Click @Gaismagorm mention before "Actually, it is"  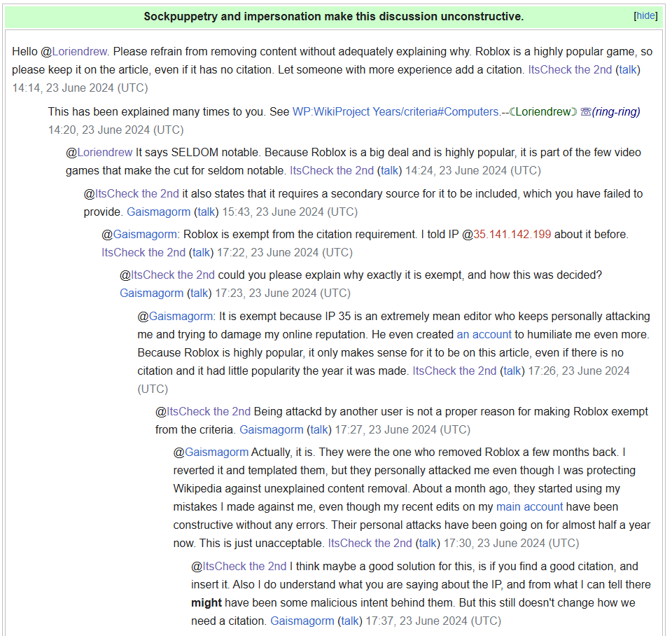(x=211, y=452)
